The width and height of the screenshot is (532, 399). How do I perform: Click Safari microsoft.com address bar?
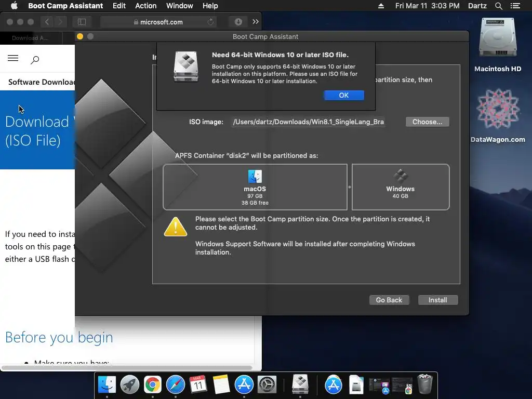(158, 22)
